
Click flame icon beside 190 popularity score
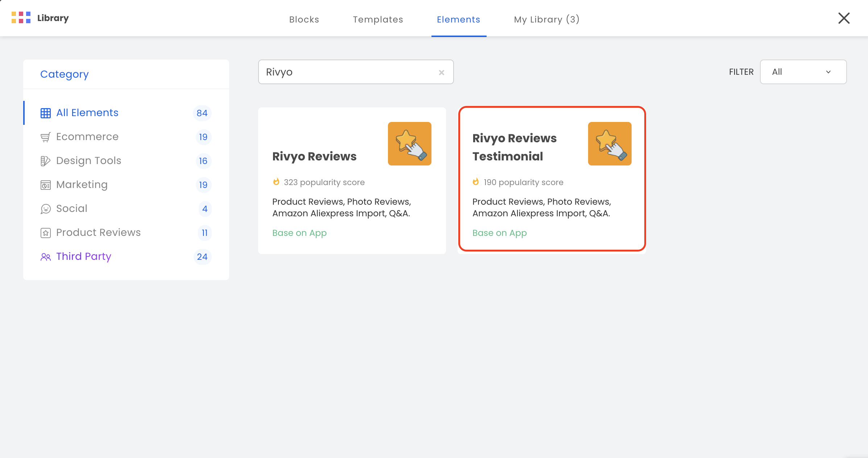pos(476,181)
